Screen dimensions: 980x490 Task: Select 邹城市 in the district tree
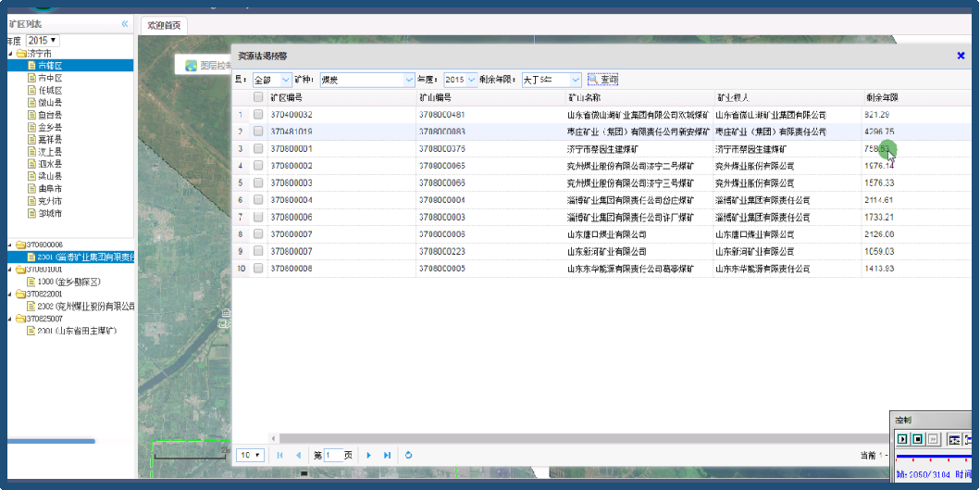(x=50, y=213)
